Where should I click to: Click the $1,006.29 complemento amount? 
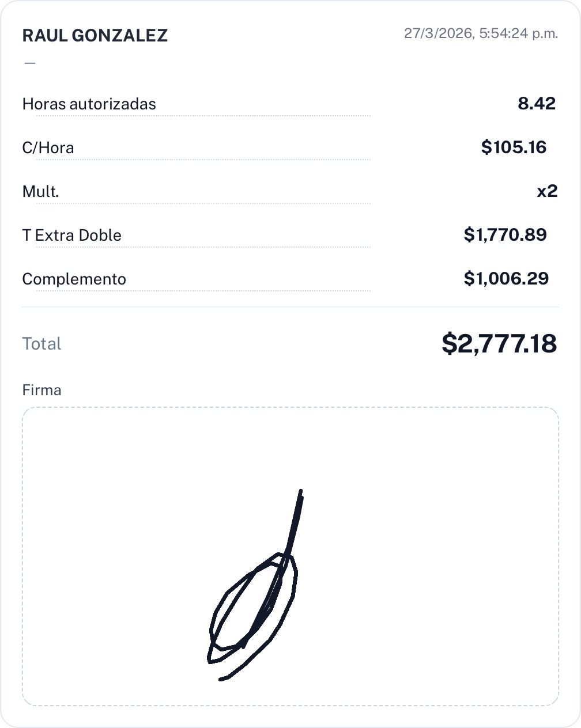click(x=506, y=279)
